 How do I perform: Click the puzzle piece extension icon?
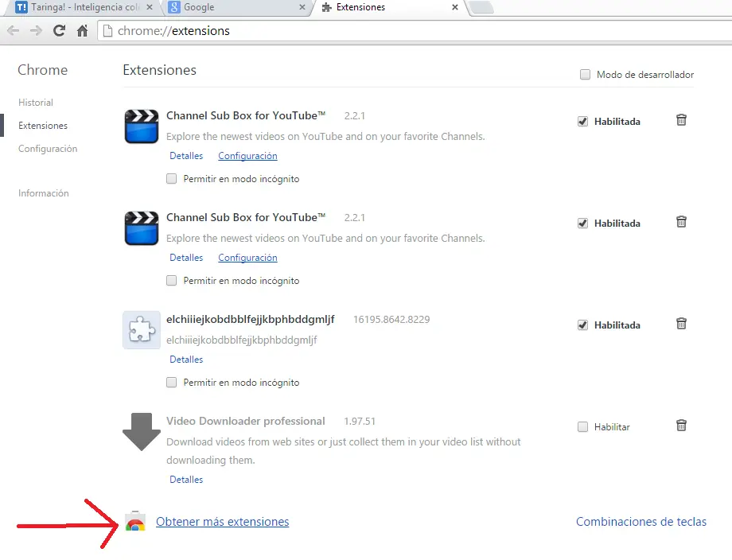tap(142, 330)
